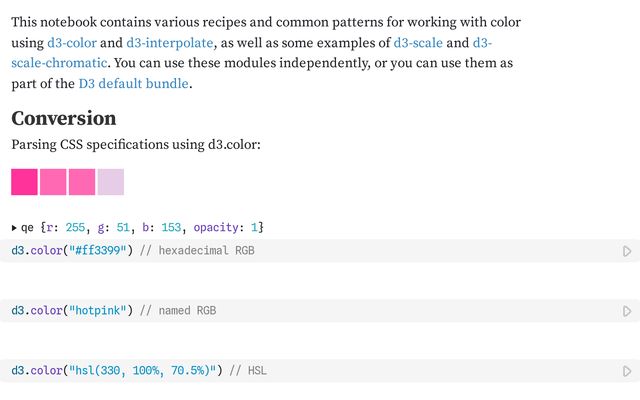Expand the qe color object output
Screen dimensions: 640x400
(14, 228)
